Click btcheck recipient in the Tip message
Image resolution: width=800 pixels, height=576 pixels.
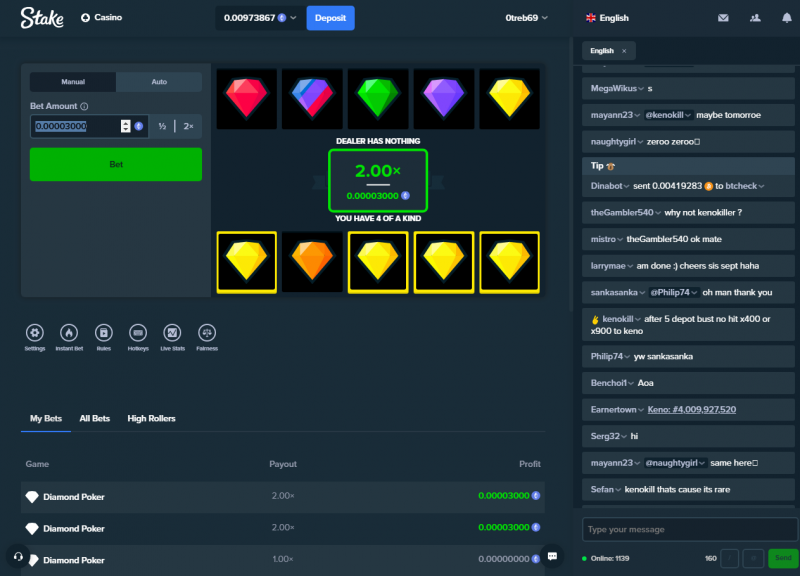[745, 186]
